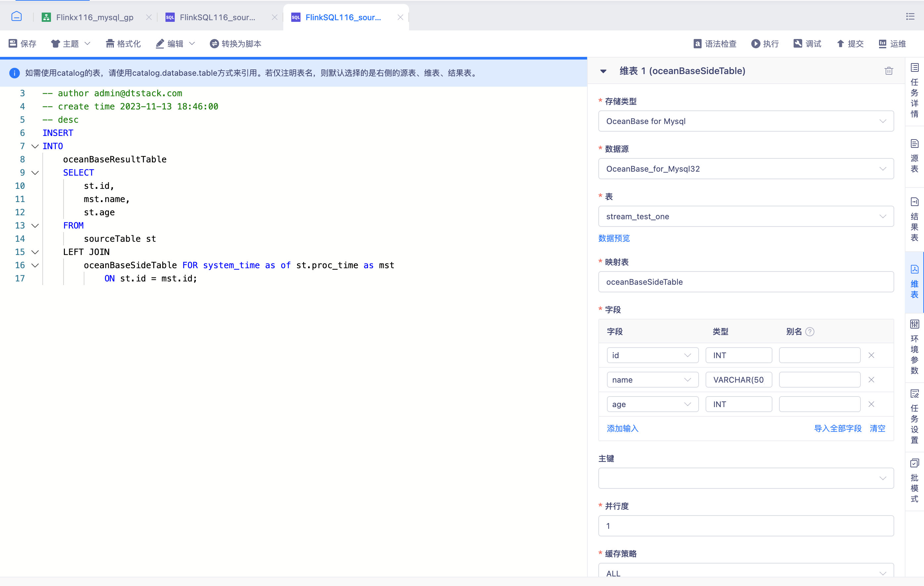Viewport: 924px width, 586px height.
Task: Click Convert to script (转换为脚本)
Action: (235, 44)
